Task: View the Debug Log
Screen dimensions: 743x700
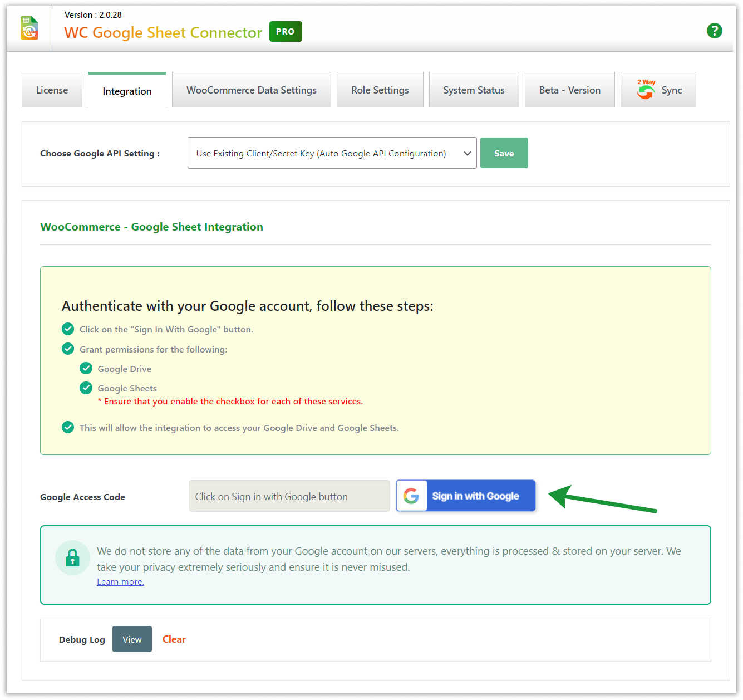Action: click(x=132, y=639)
